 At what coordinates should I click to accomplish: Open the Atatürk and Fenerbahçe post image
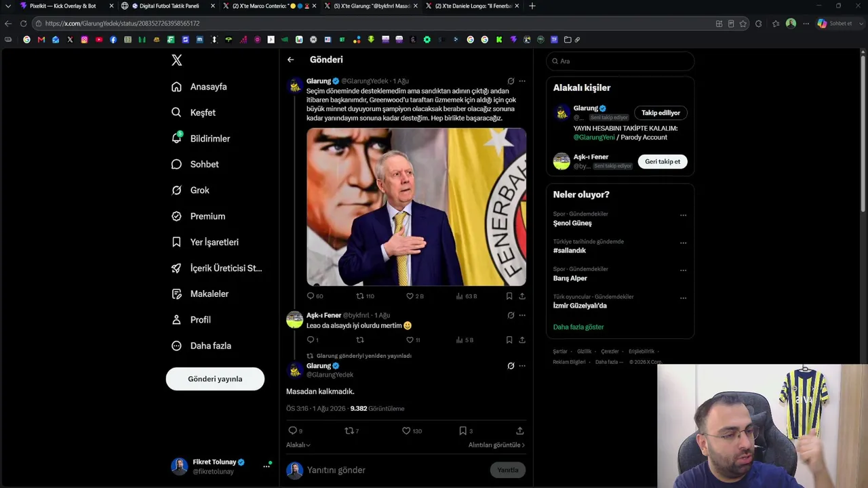coord(416,207)
